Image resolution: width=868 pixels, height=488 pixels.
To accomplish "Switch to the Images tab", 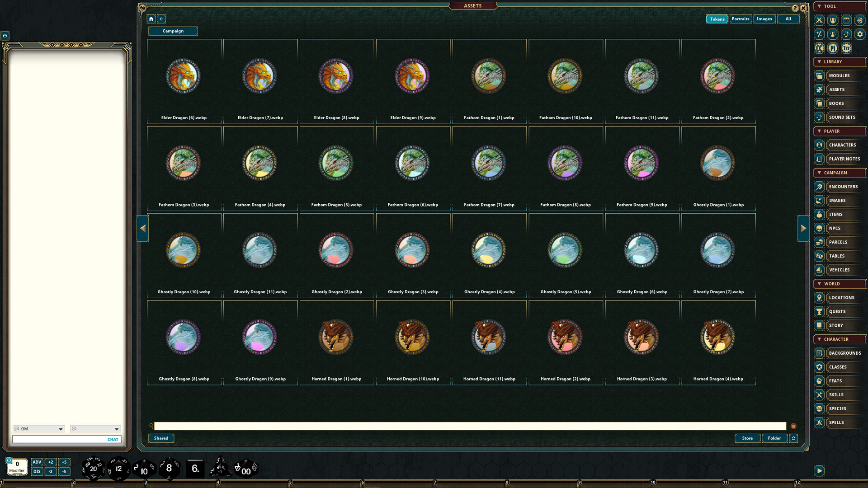I will tap(764, 19).
